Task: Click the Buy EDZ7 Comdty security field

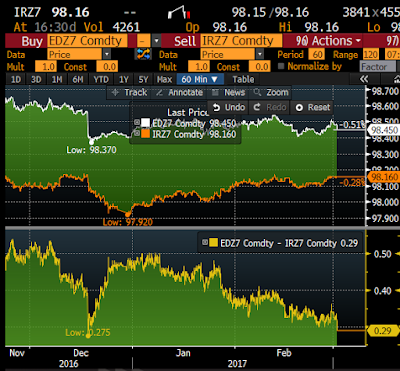Action: (87, 41)
